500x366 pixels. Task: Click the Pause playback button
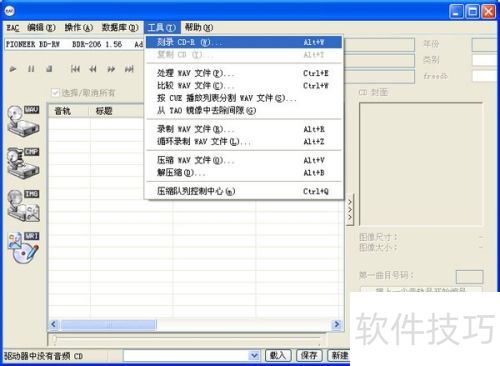pos(31,69)
